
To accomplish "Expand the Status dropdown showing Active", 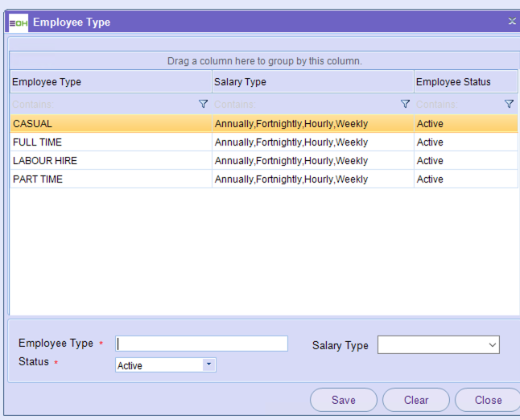I will pyautogui.click(x=209, y=365).
